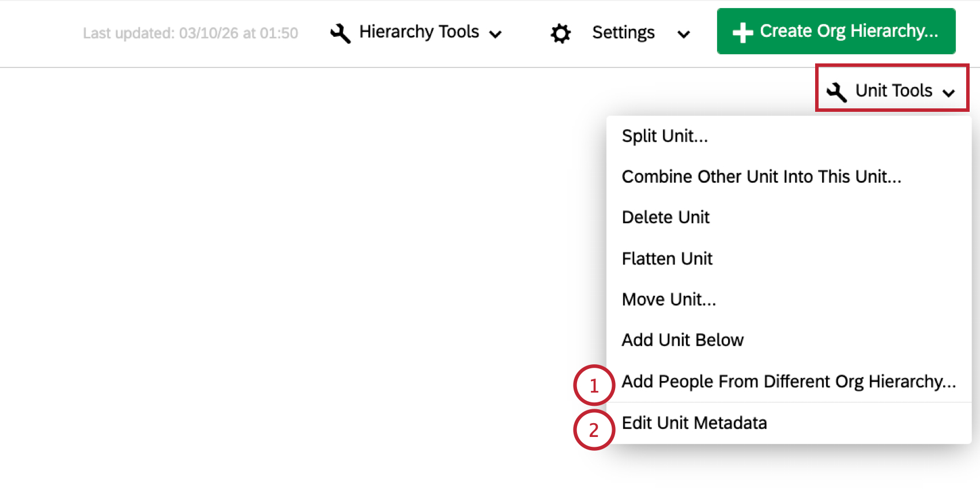
Task: Click the Settings gear icon
Action: coord(560,33)
